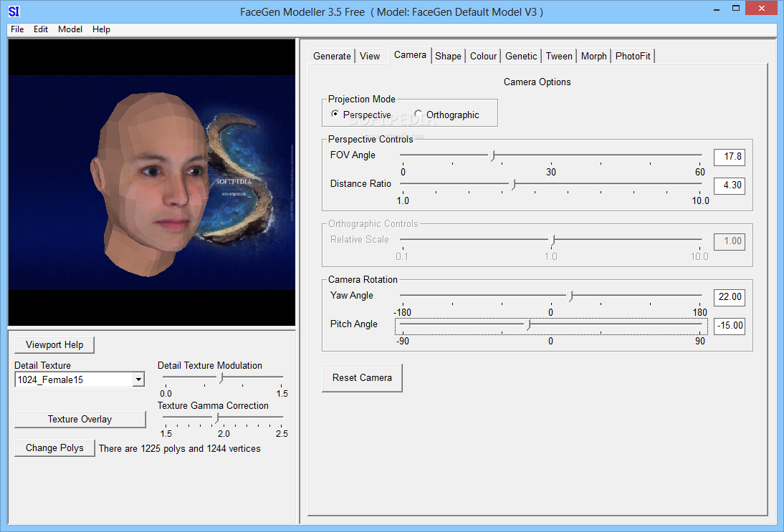Open the Help menu
The image size is (784, 532).
101,29
